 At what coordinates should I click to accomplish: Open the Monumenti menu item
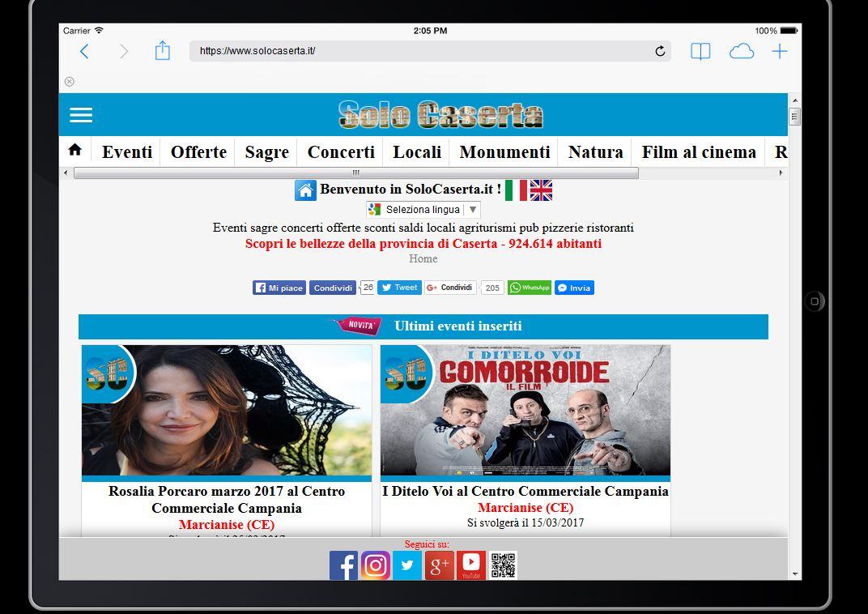pos(504,151)
